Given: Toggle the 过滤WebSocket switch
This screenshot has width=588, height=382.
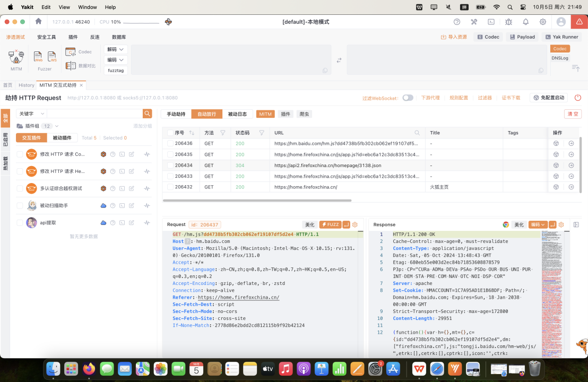Looking at the screenshot, I should pos(408,98).
